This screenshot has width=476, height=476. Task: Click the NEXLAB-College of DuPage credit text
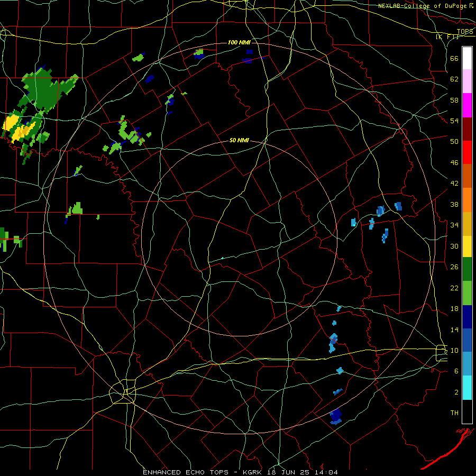pos(422,6)
